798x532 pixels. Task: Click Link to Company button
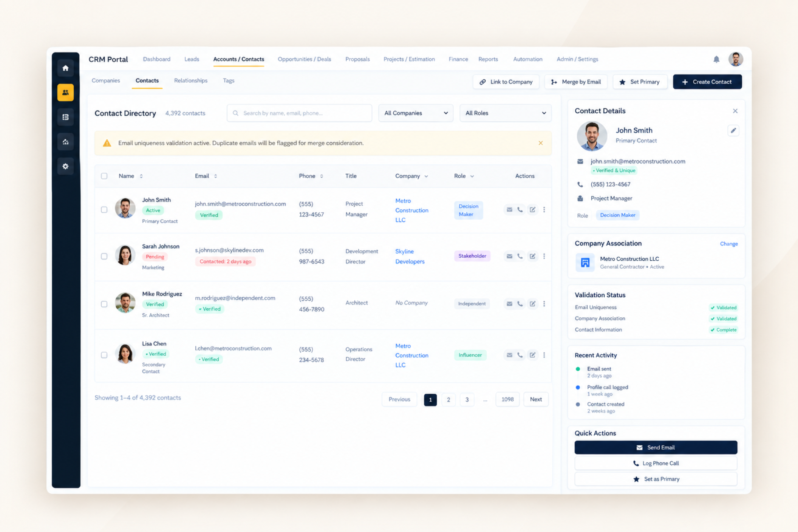click(506, 82)
